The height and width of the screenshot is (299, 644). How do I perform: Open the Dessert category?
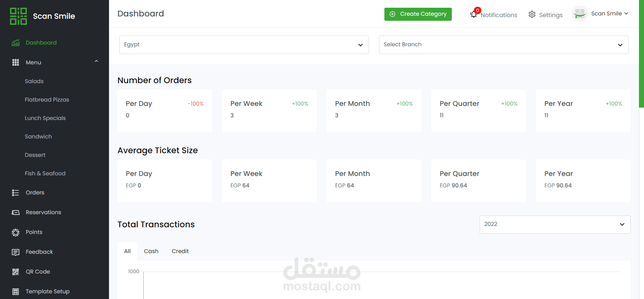point(35,155)
